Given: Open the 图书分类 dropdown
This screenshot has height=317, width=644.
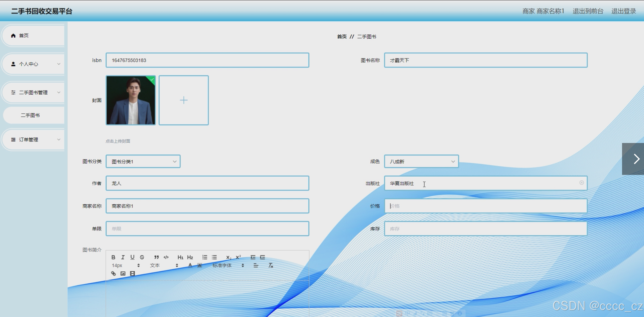Looking at the screenshot, I should [x=143, y=161].
